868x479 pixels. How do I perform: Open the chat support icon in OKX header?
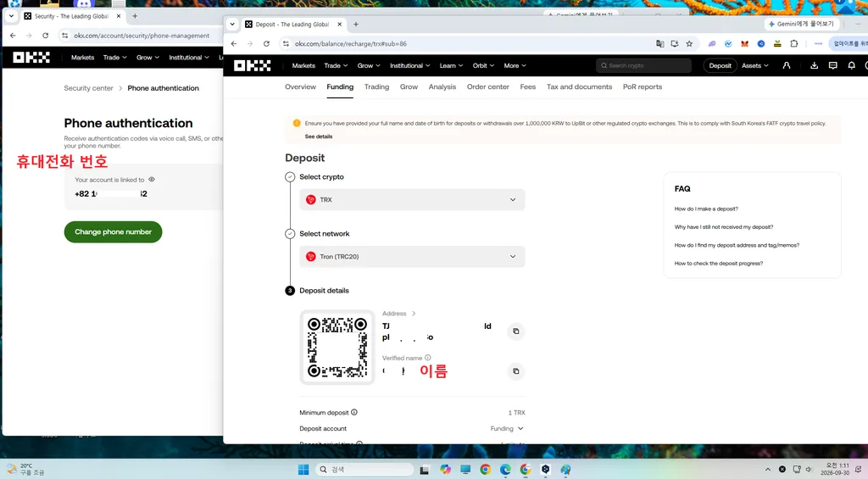832,65
